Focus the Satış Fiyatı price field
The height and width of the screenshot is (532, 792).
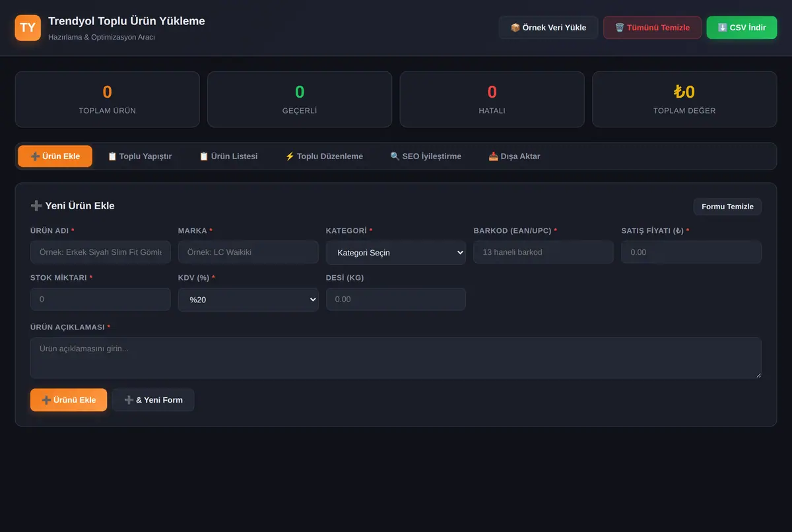(x=692, y=252)
